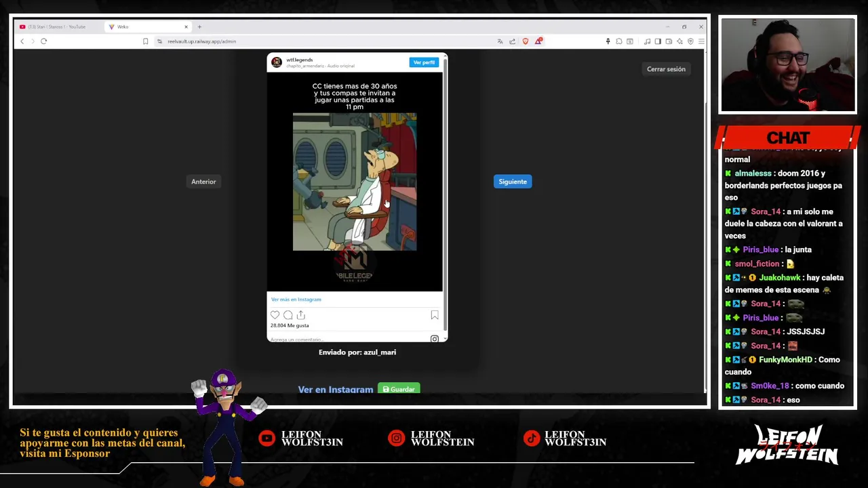The image size is (868, 488).
Task: Open Brave Shields lion icon
Action: 525,41
